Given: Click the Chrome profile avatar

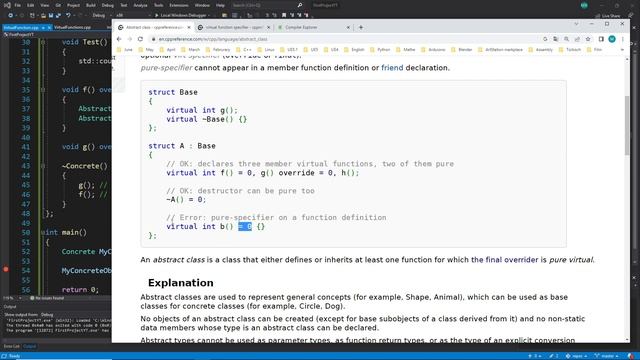Looking at the screenshot, I should click(611, 39).
